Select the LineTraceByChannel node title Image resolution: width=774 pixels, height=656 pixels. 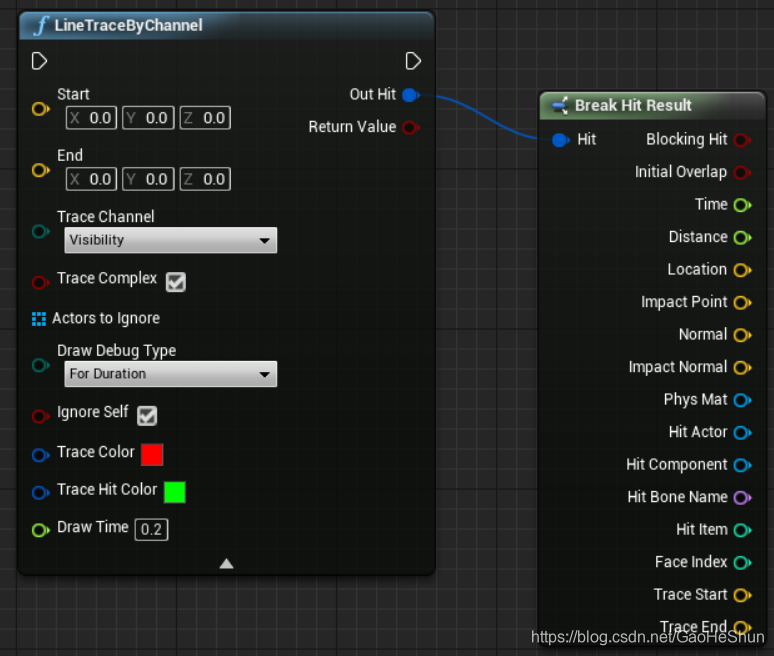tap(128, 25)
